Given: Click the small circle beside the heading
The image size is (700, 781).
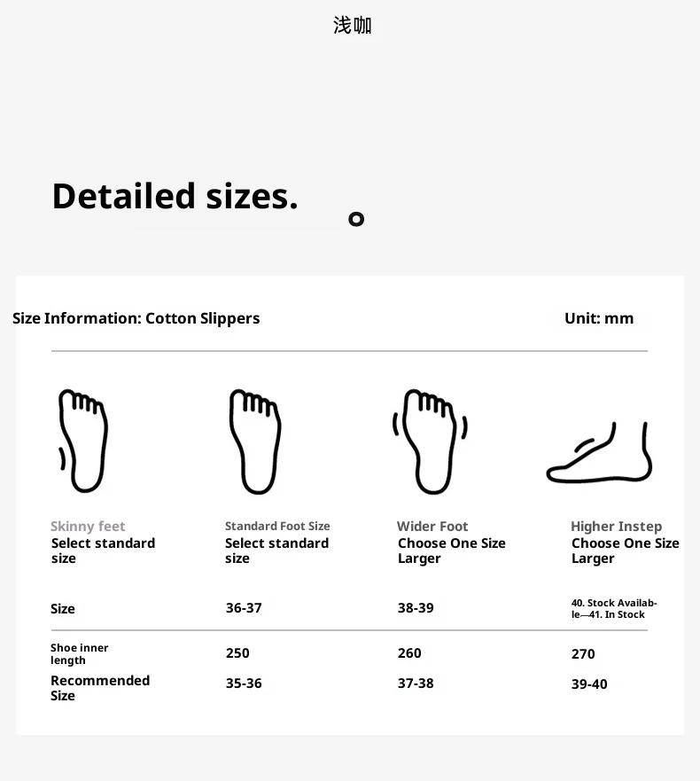Looking at the screenshot, I should point(356,219).
